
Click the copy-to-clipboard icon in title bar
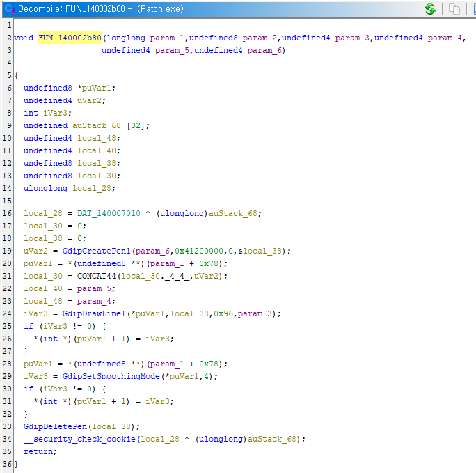pos(454,9)
